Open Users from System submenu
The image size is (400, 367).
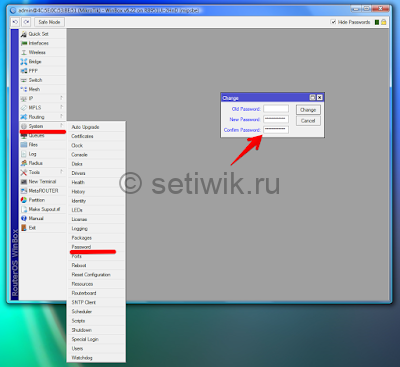coord(96,348)
